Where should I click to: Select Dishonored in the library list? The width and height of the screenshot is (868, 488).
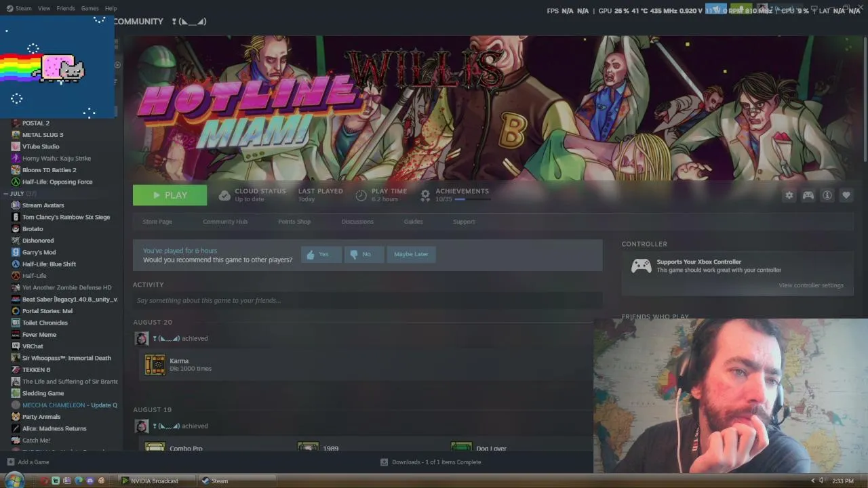click(38, 241)
